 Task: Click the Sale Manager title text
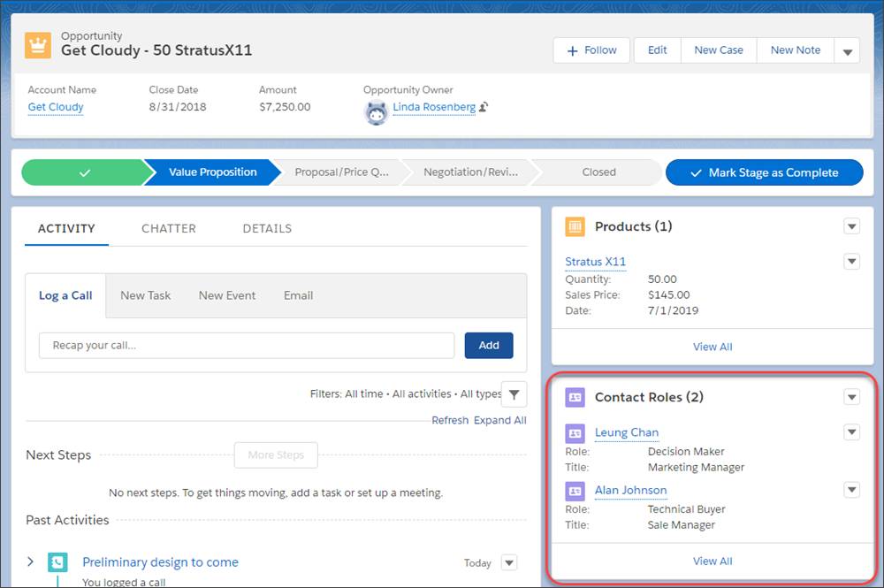click(681, 525)
